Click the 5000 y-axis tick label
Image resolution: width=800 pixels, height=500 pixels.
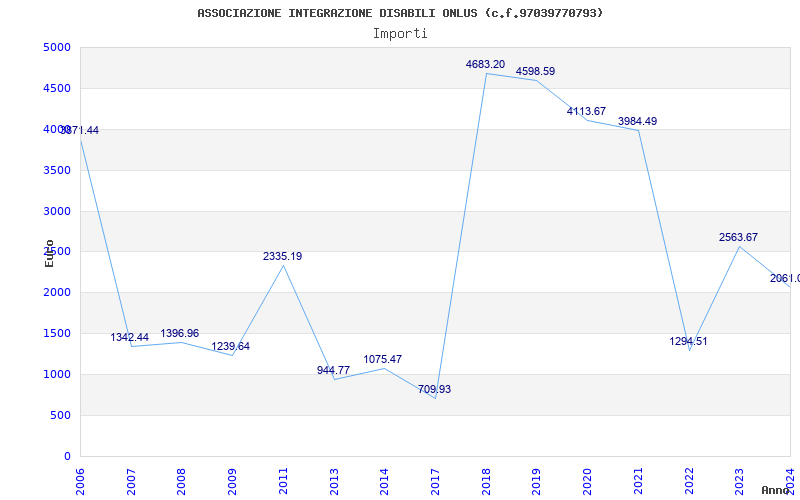click(x=57, y=48)
